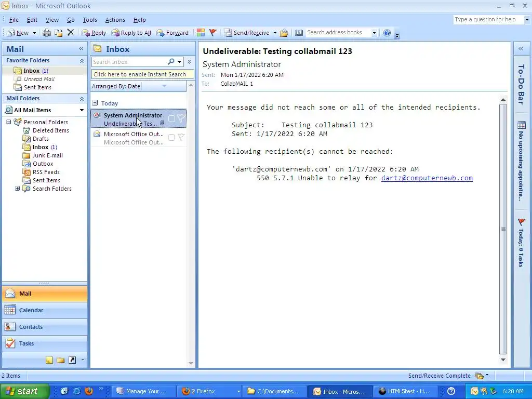Click the blue Help question mark icon
The height and width of the screenshot is (399, 532).
387,33
